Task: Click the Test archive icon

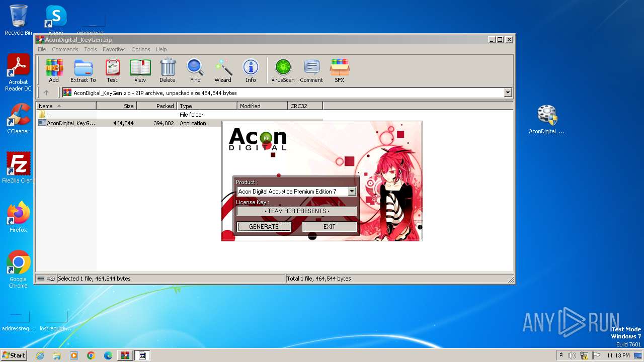Action: click(112, 70)
